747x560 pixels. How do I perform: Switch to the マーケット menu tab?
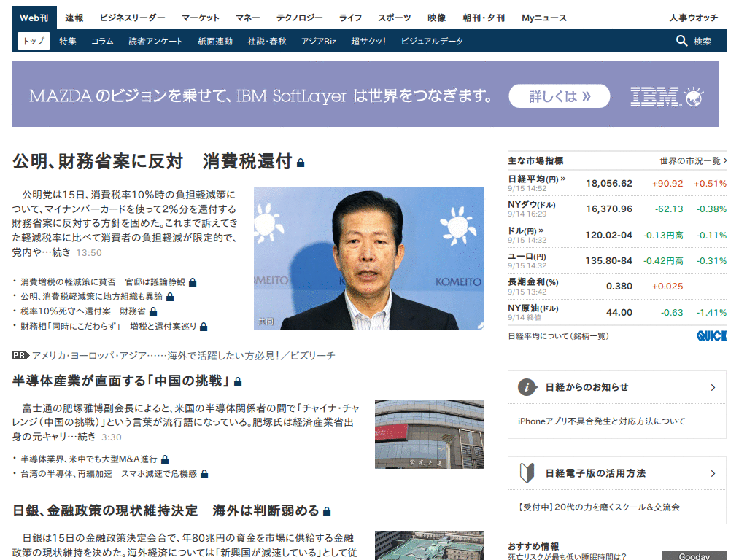pyautogui.click(x=201, y=16)
